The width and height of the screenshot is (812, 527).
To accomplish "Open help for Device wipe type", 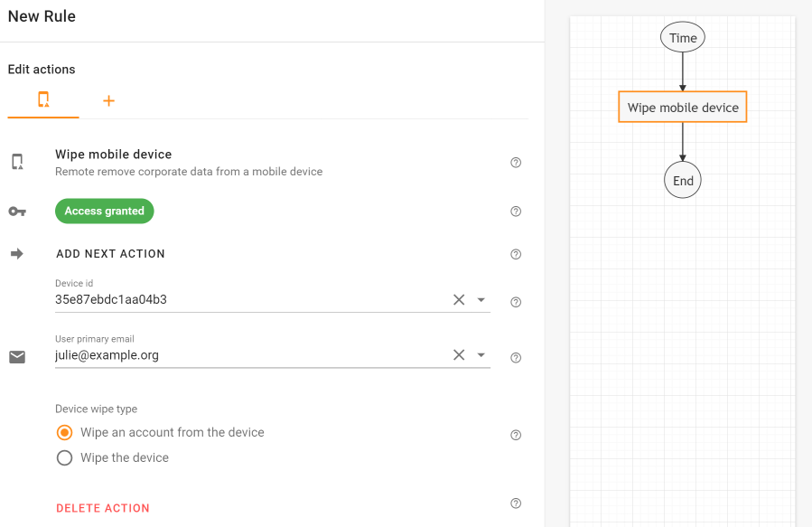I will pos(516,435).
